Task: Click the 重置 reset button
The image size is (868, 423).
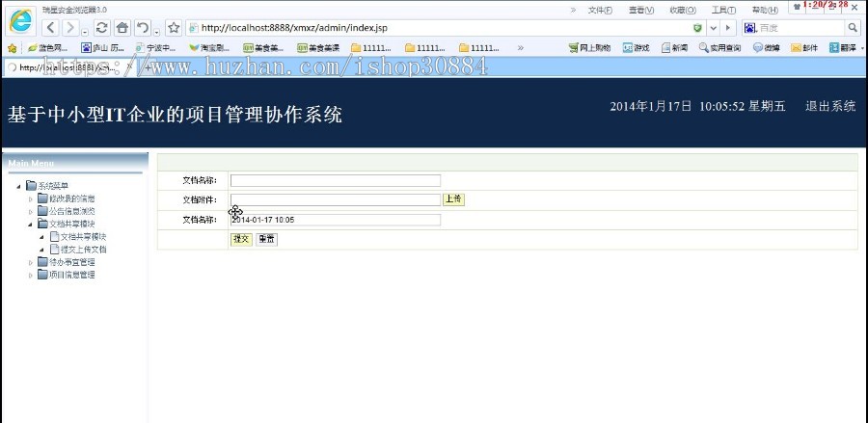Action: pos(267,239)
